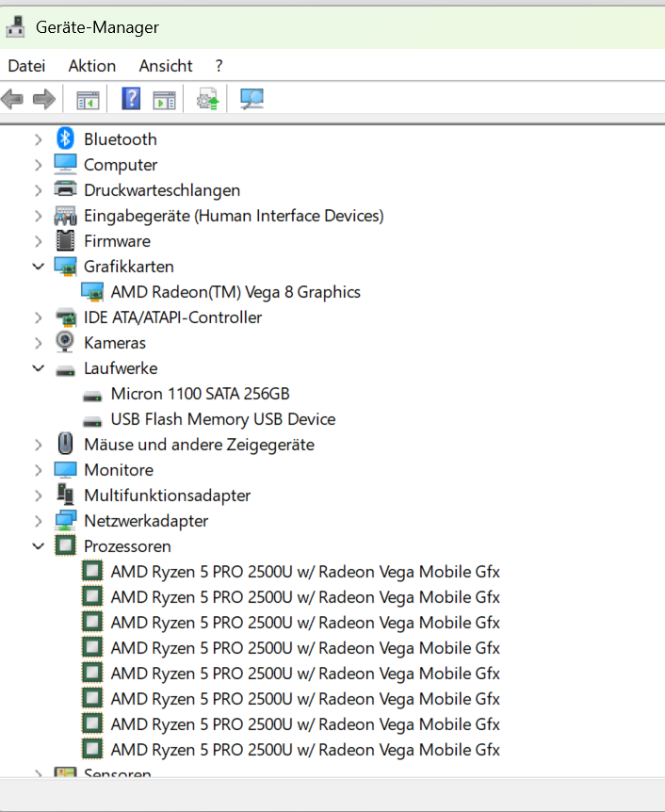Open the Datei menu
Viewport: 665px width, 812px height.
[x=27, y=66]
